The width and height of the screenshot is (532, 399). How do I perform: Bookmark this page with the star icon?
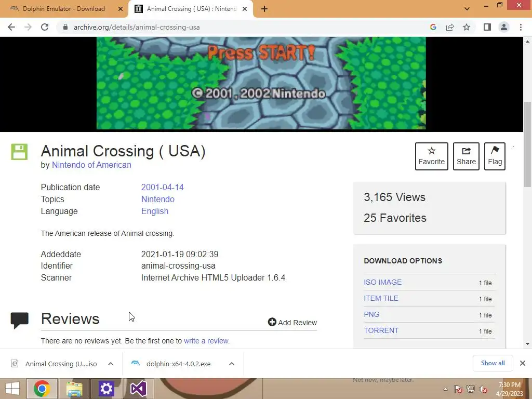tap(467, 27)
